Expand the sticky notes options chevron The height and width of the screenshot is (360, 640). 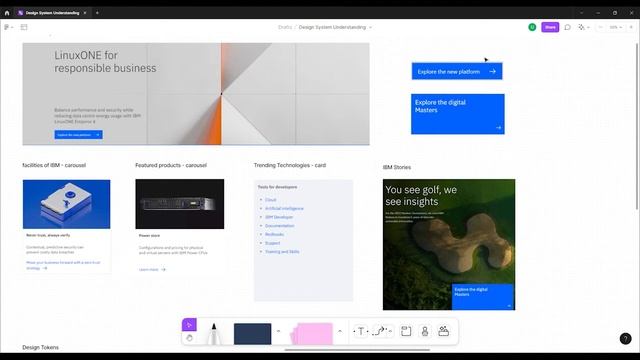click(x=340, y=331)
